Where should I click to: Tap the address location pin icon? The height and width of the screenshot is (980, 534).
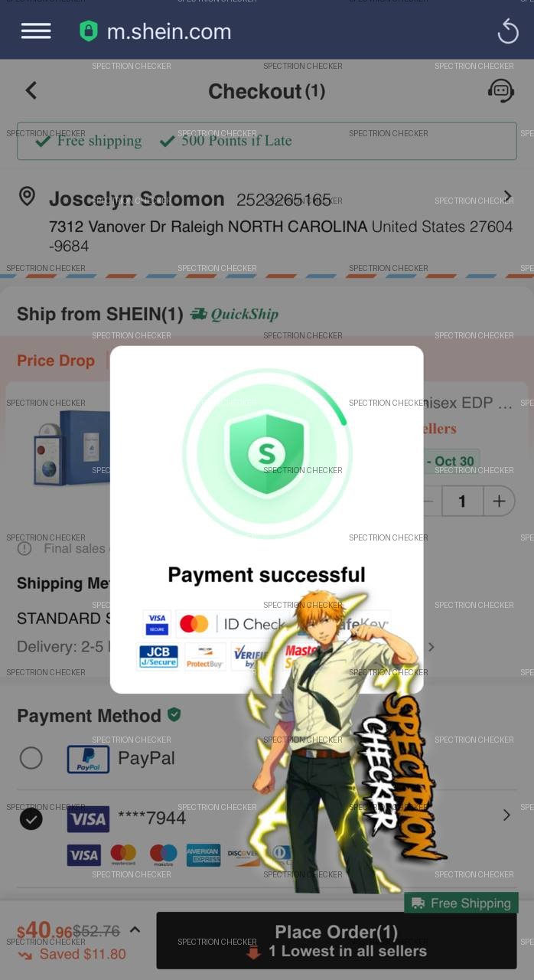point(27,196)
